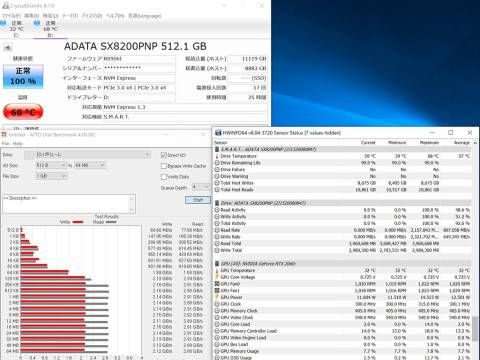Viewport: 480px width, 360px height.
Task: Click the health status 100 % button
Action: [23, 76]
